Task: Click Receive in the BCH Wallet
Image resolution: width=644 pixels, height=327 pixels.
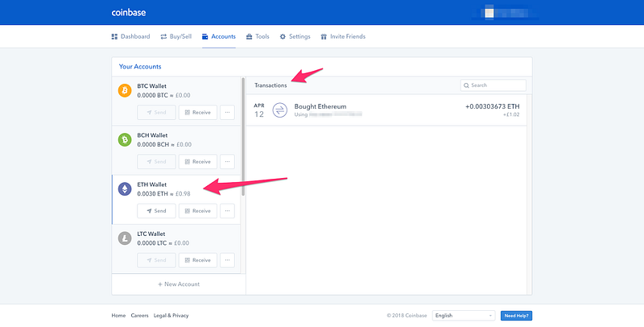Action: [x=197, y=161]
